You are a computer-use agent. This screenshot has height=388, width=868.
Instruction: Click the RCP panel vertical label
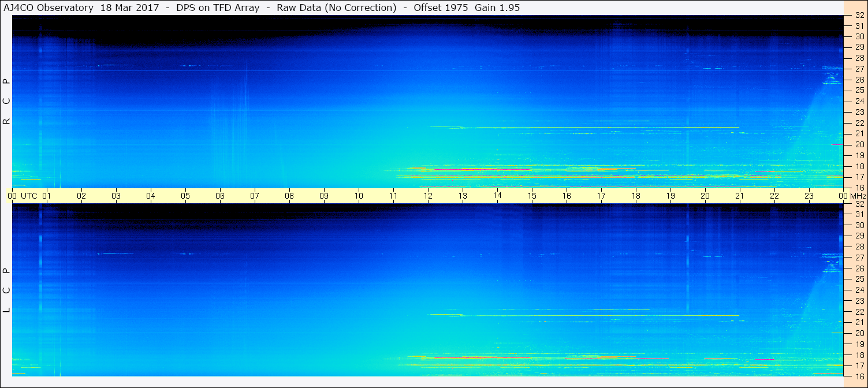click(6, 101)
